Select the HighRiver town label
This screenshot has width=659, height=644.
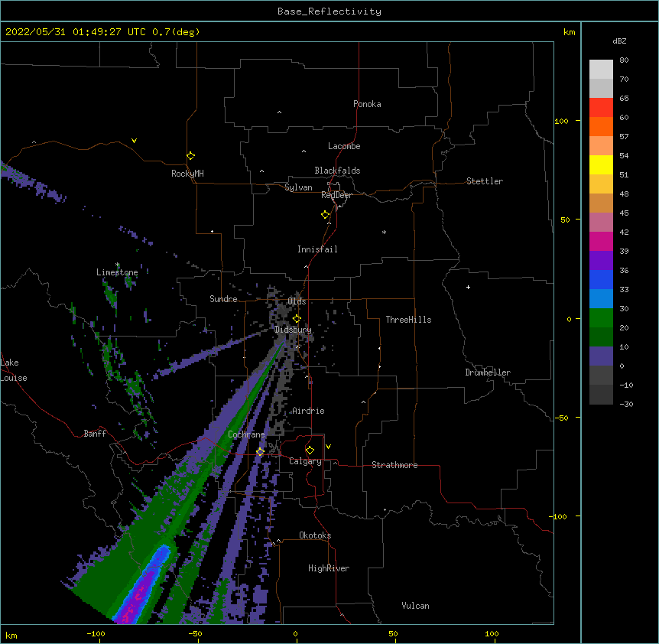(329, 568)
